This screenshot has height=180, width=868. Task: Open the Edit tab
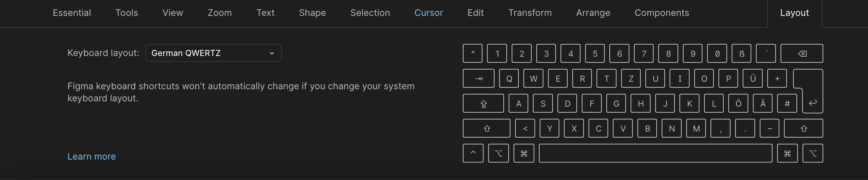(476, 13)
